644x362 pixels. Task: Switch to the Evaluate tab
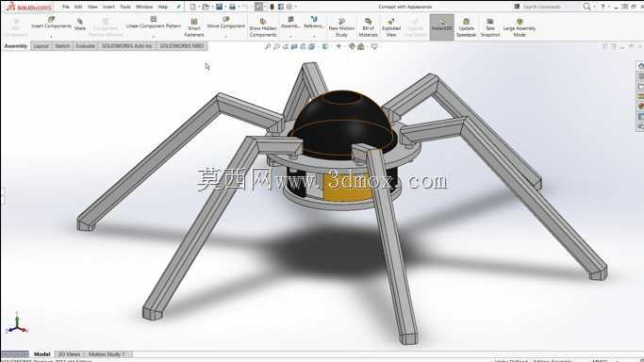tap(86, 46)
